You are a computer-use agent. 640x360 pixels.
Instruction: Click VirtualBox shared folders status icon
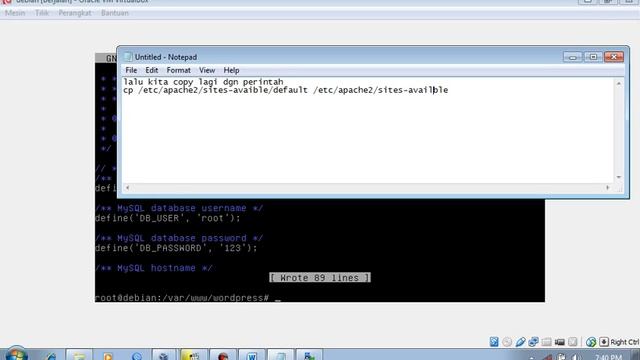[x=546, y=342]
